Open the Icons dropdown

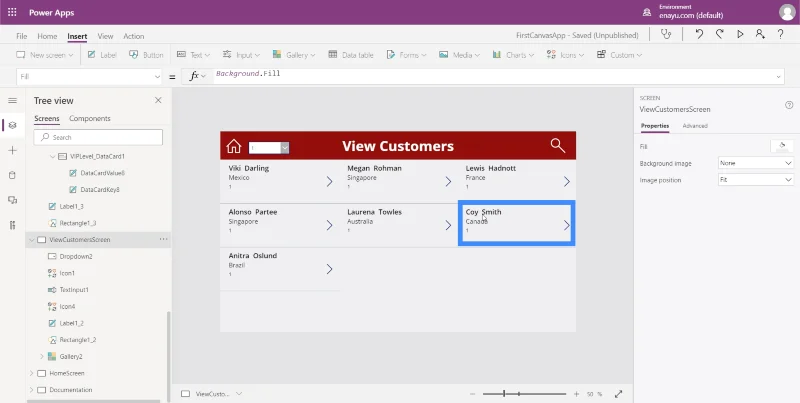click(565, 55)
